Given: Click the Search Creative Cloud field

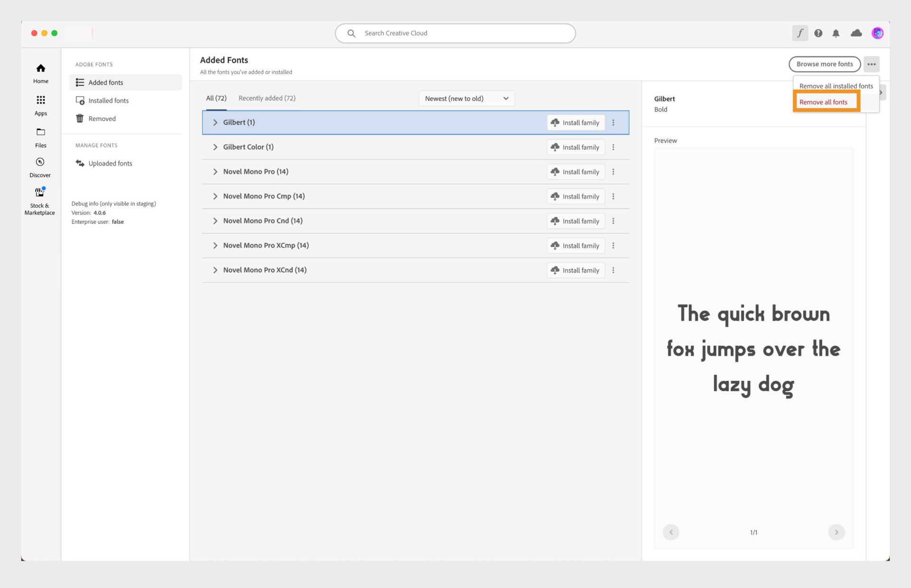Looking at the screenshot, I should pyautogui.click(x=455, y=33).
